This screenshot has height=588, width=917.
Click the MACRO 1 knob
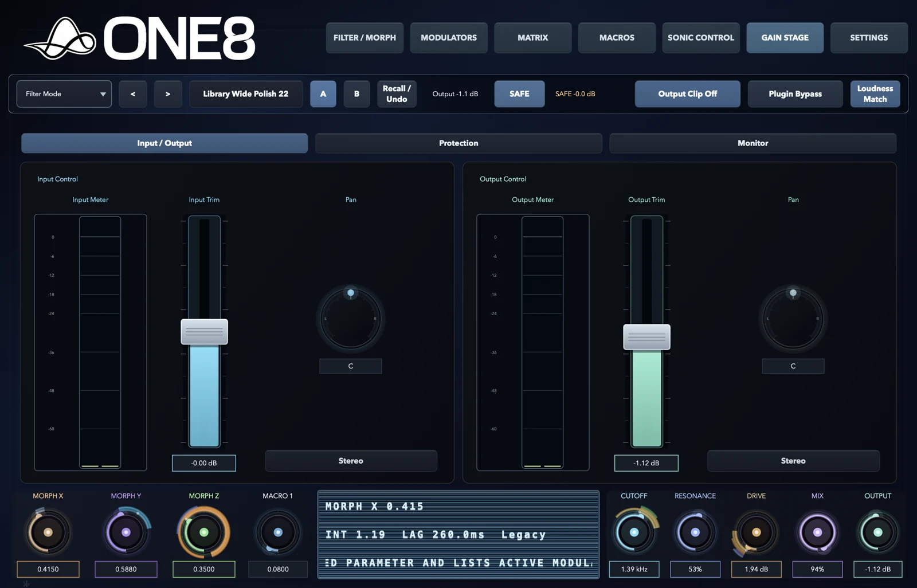pos(278,532)
